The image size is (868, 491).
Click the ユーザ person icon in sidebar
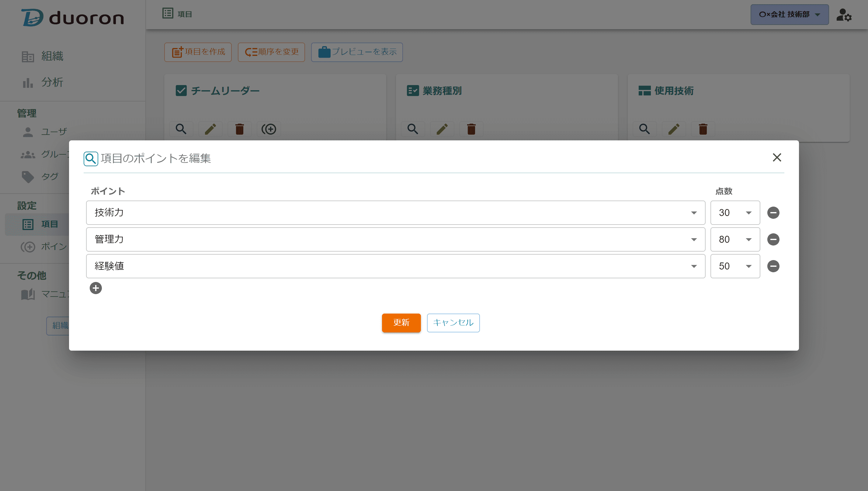(x=28, y=132)
